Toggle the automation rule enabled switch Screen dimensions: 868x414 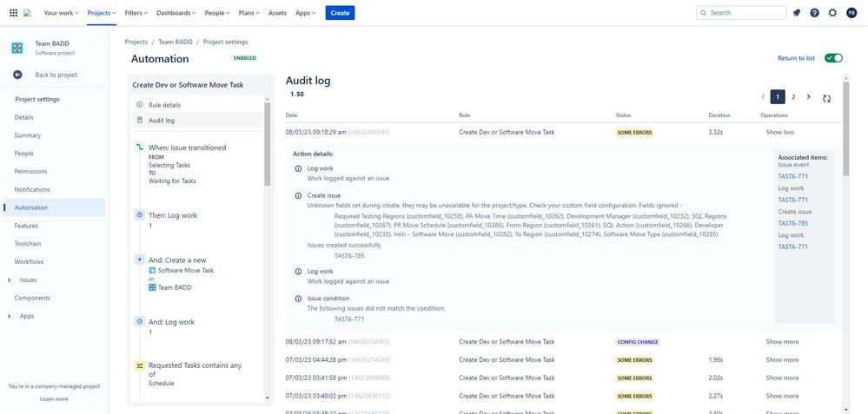pos(833,58)
